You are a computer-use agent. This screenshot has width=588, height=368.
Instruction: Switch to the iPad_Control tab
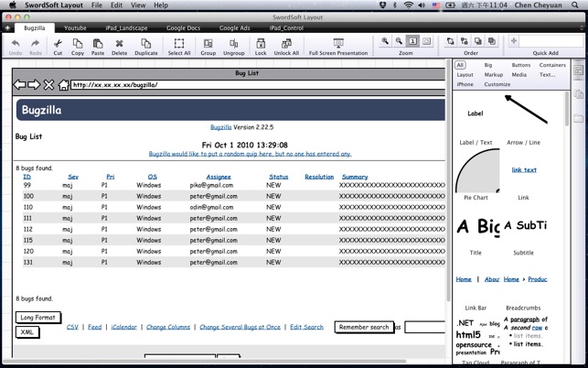286,28
